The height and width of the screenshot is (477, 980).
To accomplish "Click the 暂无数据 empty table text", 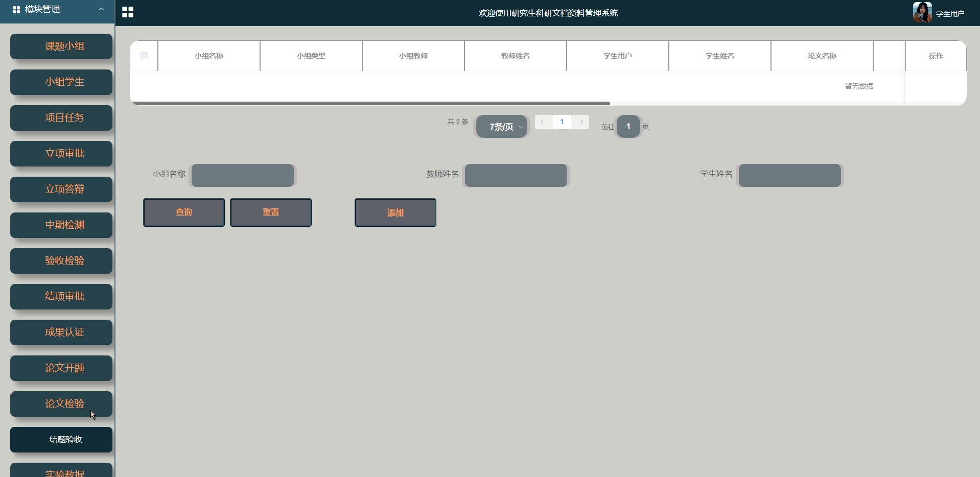I will (x=859, y=86).
